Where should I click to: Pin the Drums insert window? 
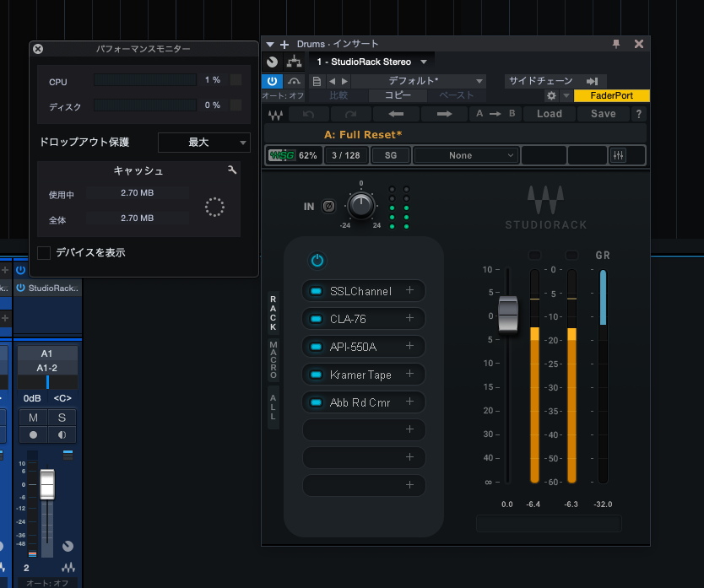pyautogui.click(x=616, y=44)
